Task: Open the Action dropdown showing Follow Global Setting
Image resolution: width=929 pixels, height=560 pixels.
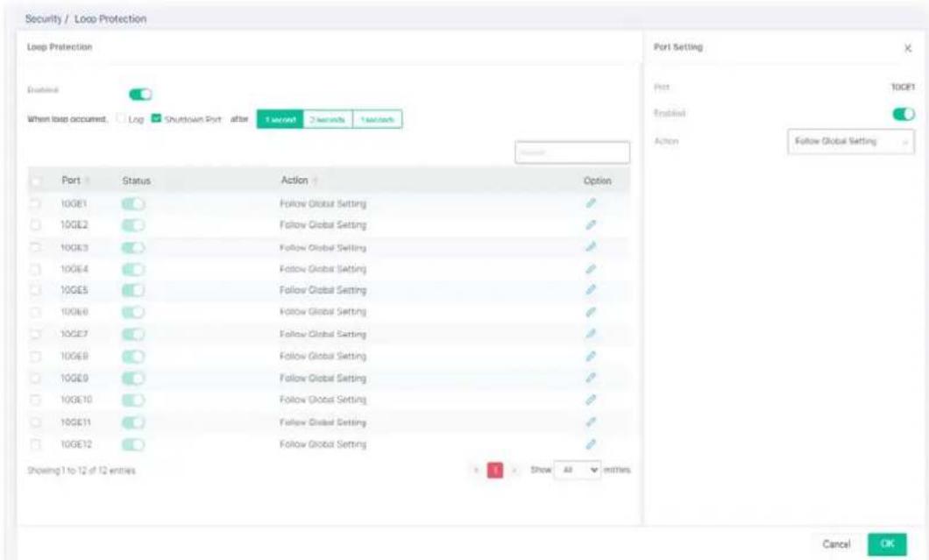Action: coord(851,142)
